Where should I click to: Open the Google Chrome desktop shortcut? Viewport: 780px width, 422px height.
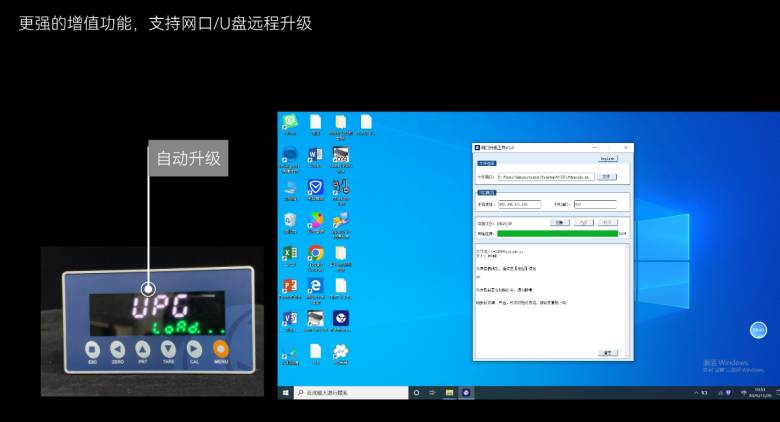(x=315, y=253)
